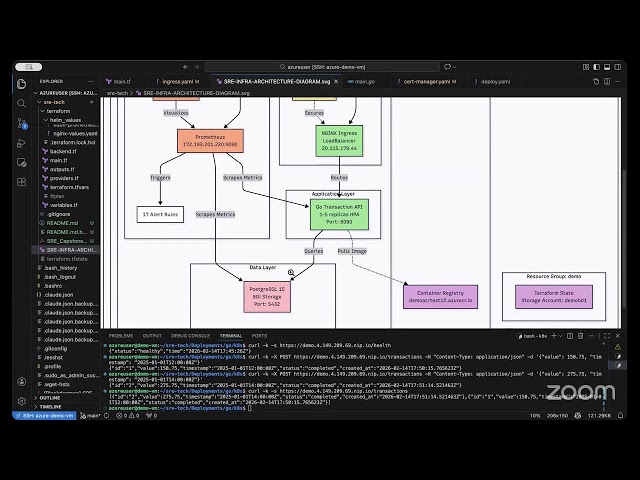Image resolution: width=640 pixels, height=480 pixels.
Task: Split the terminal panel
Action: coord(570,336)
